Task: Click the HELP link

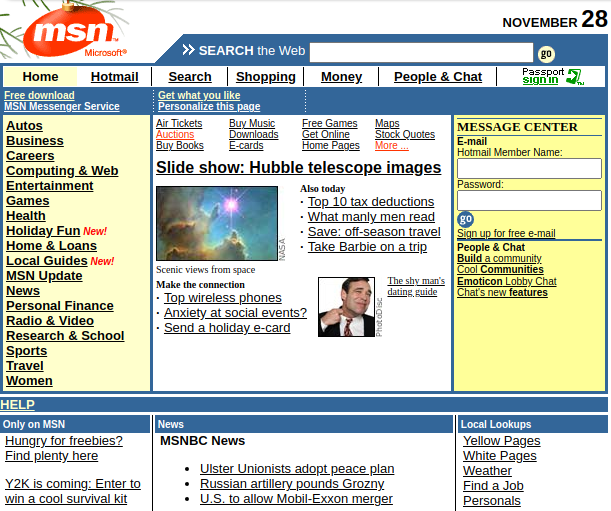Action: tap(17, 405)
